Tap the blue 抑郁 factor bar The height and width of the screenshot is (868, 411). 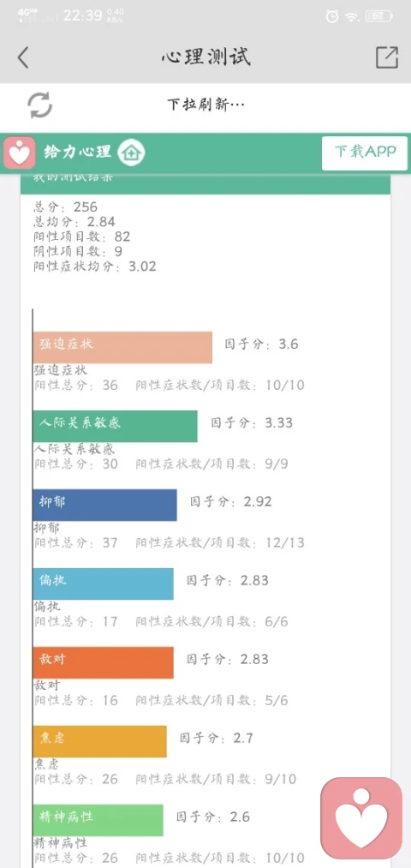[x=104, y=505]
